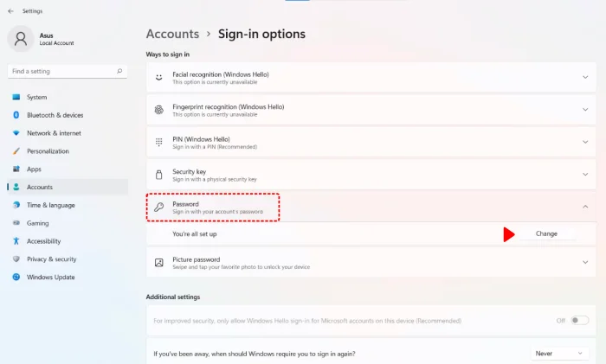
Task: Open the sign-in again 'Never' dropdown
Action: coord(558,354)
